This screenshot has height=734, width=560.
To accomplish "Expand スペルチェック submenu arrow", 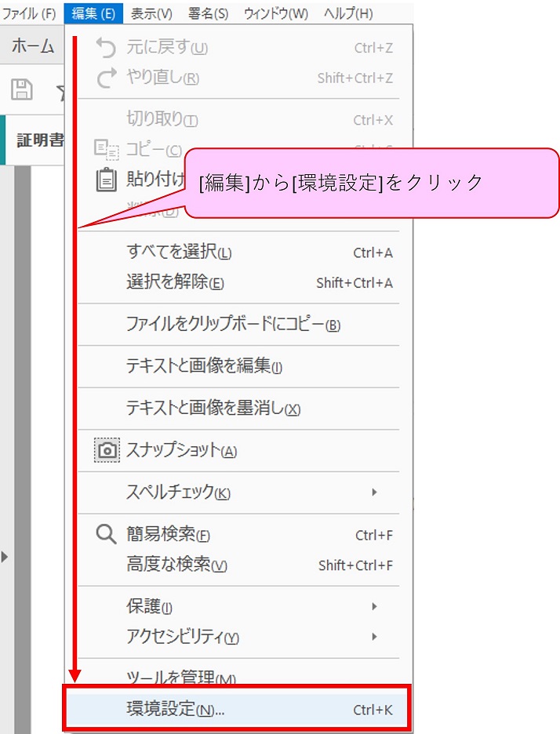I will click(374, 492).
